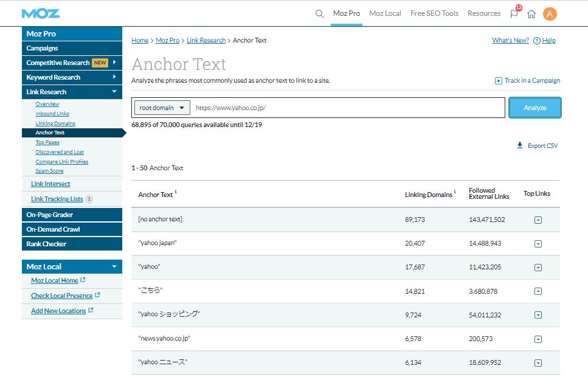Open Campaigns in the sidebar

pos(72,48)
